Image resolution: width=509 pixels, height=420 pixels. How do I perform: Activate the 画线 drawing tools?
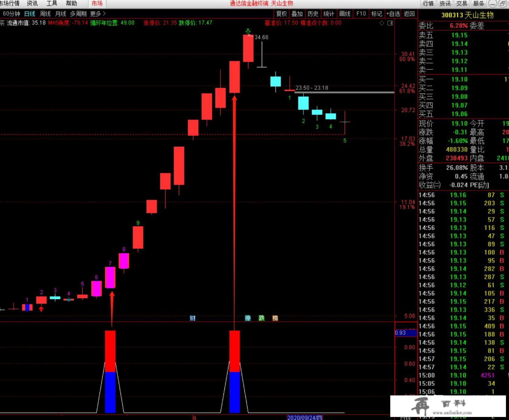(x=345, y=14)
